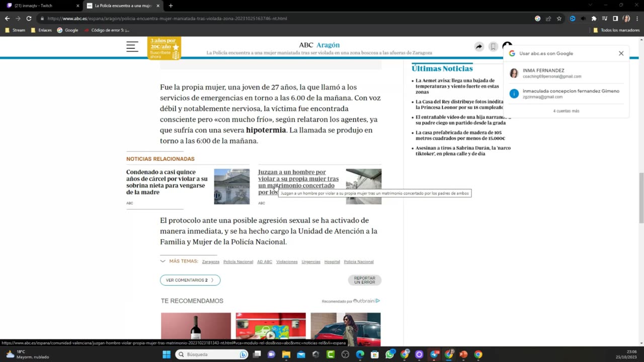
Task: Open 'La casa prefabricada de madera' headline
Action: tap(460, 135)
